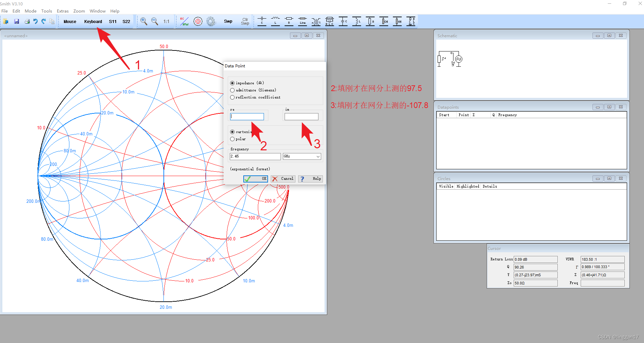This screenshot has width=644, height=343.
Task: Insert a series Line element
Action: click(303, 21)
